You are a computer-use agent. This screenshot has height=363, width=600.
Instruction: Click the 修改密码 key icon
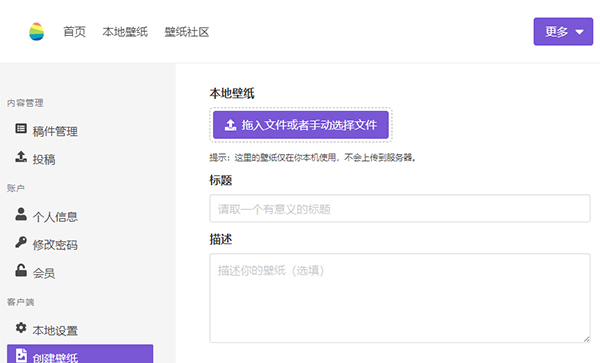(21, 242)
